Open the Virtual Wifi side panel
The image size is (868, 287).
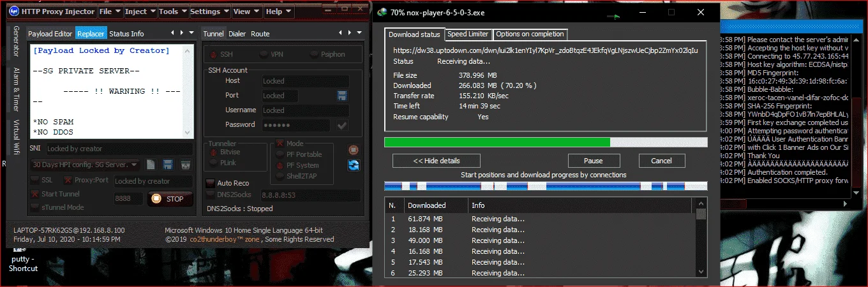(x=17, y=136)
